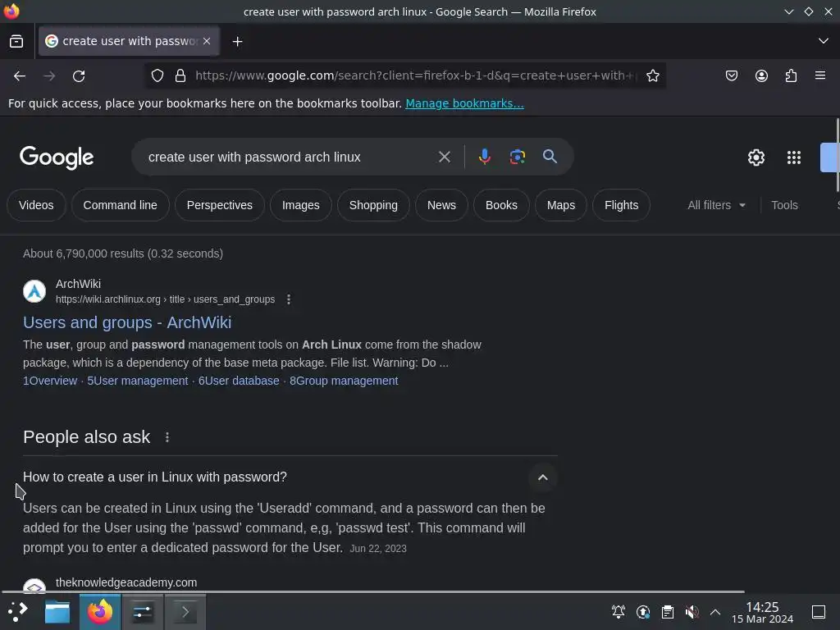The image size is (840, 630).
Task: Open Firefox View from the tab bar icon
Action: pos(16,41)
